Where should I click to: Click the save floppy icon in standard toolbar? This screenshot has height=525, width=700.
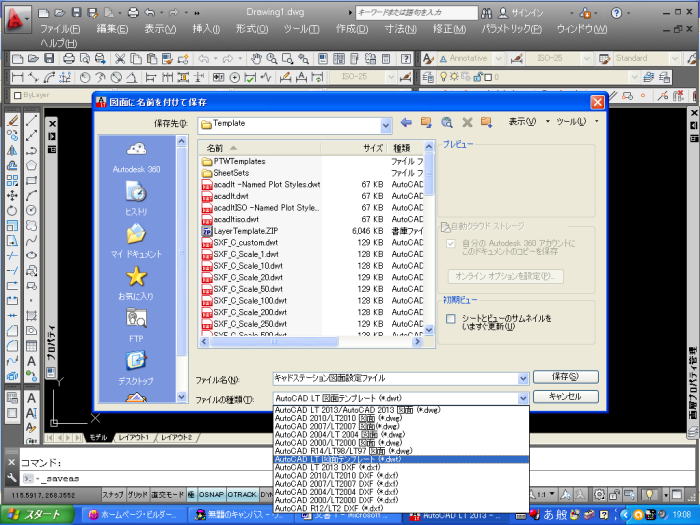[x=49, y=58]
